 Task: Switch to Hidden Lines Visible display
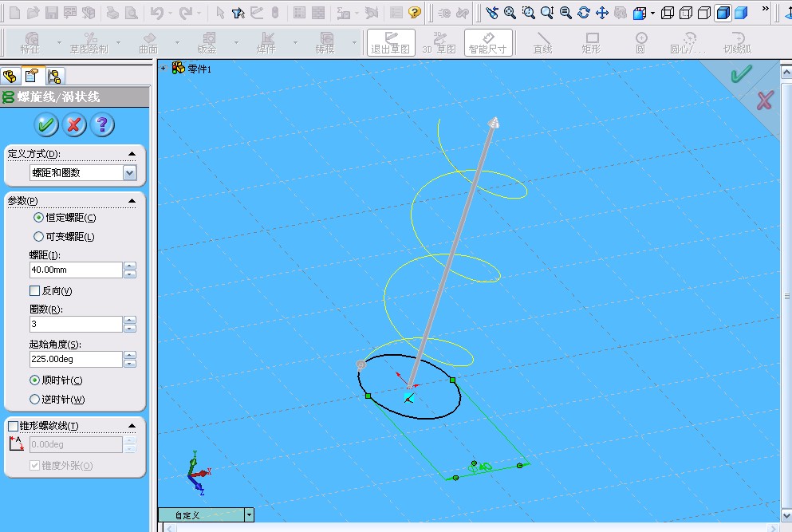(x=686, y=13)
